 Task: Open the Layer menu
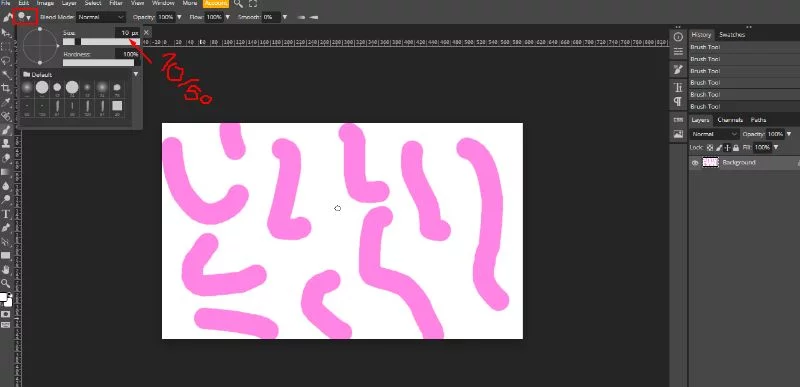pos(69,3)
